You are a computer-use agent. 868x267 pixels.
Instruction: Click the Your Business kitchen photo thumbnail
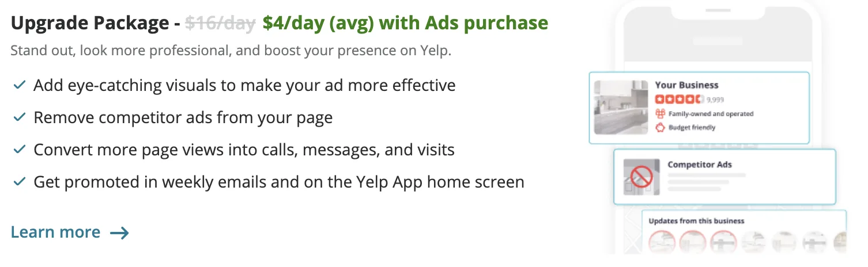[621, 107]
